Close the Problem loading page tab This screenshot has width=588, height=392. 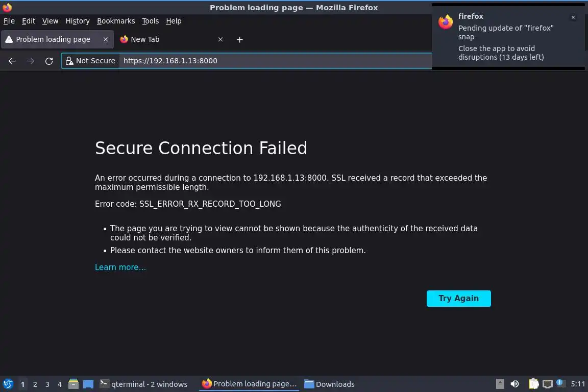pyautogui.click(x=106, y=39)
